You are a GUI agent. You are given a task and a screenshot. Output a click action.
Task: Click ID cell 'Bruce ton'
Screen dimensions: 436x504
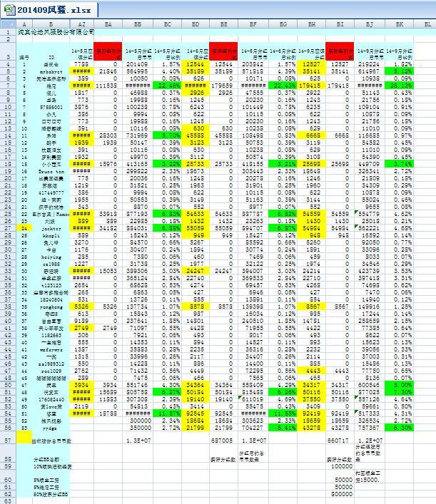(x=51, y=171)
